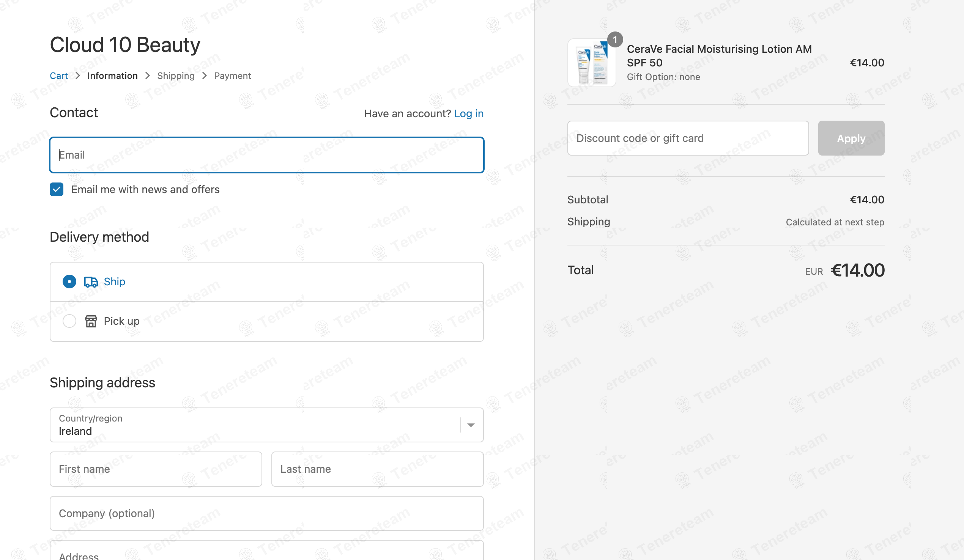Click the Log in link
Screen dimensions: 964x560
[469, 113]
